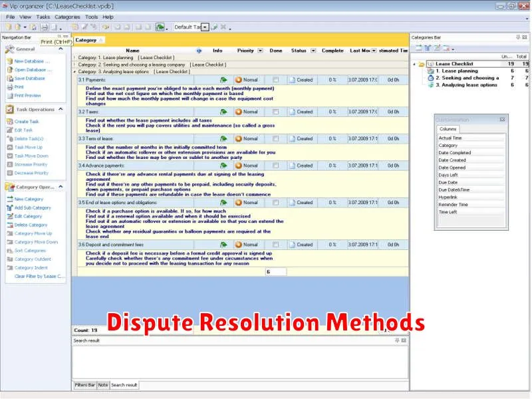Open the Categories menu

[x=67, y=17]
